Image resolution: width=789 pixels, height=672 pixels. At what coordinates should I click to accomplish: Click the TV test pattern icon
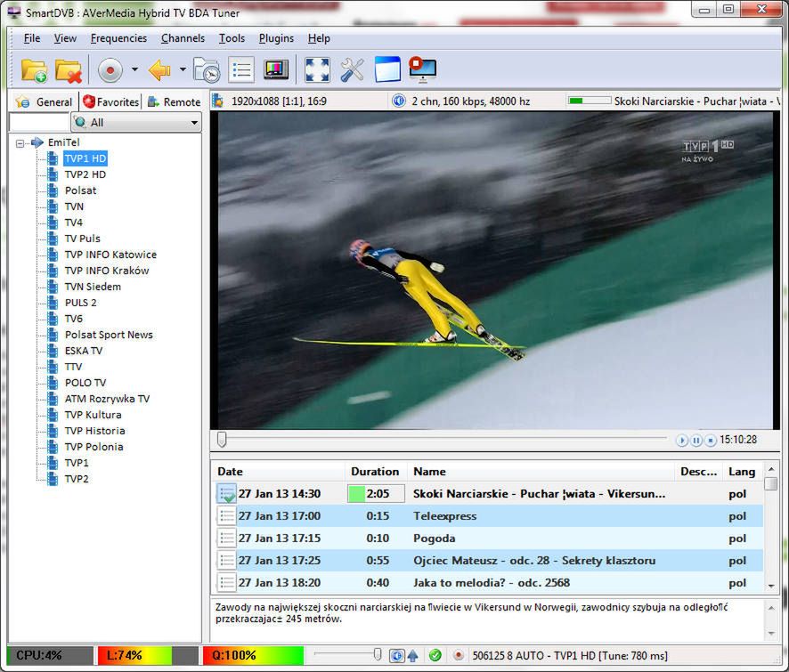click(276, 70)
